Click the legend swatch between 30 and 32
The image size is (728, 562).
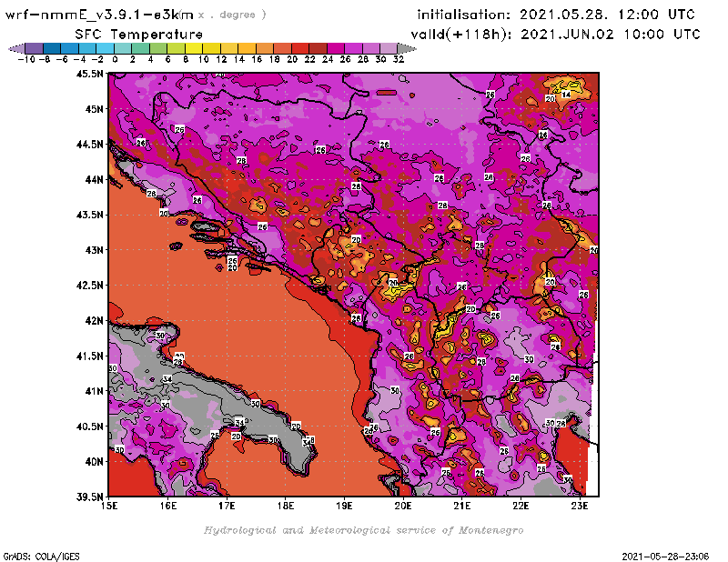[x=389, y=48]
